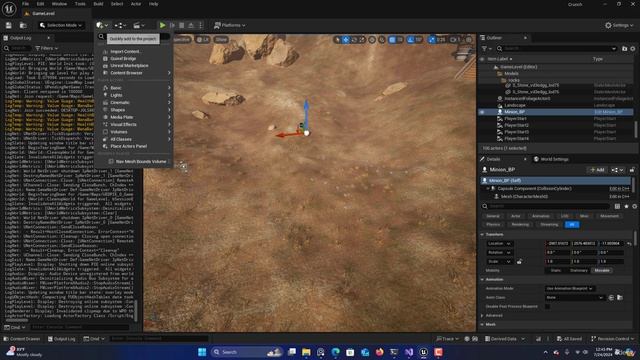
Task: Select the Rotate gizmo tool
Action: [x=354, y=40]
